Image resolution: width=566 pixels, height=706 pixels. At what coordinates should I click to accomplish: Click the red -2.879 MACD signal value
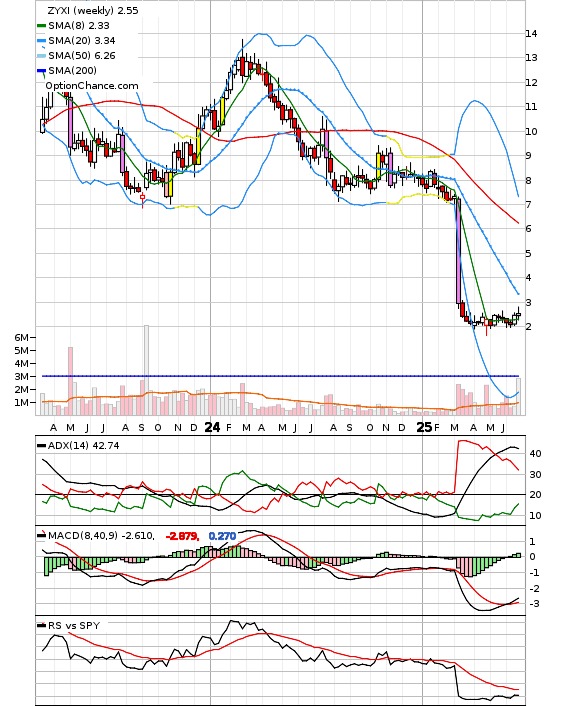(182, 536)
